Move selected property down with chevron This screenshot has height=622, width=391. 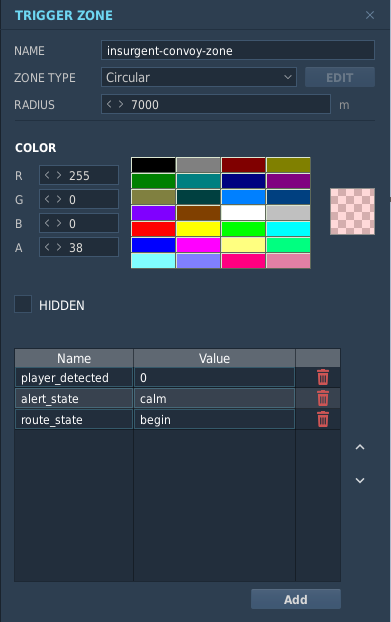point(360,480)
